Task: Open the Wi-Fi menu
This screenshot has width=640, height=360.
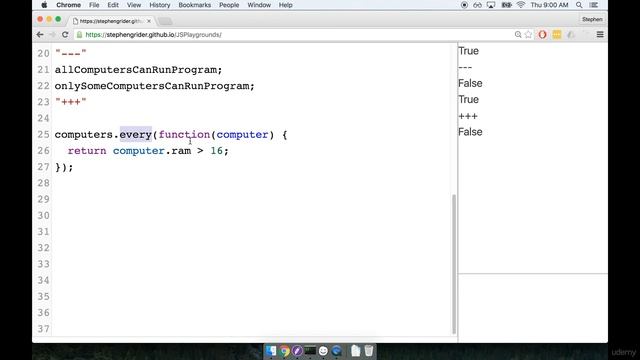Action: coord(521,5)
